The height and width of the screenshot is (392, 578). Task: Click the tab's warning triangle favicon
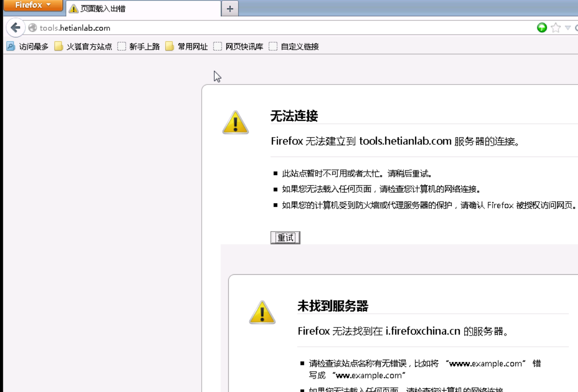click(x=74, y=9)
